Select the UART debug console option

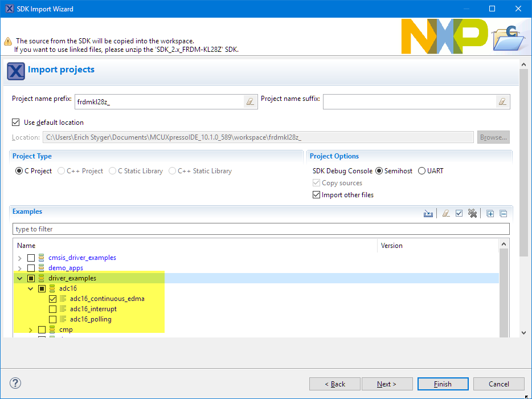coord(421,171)
